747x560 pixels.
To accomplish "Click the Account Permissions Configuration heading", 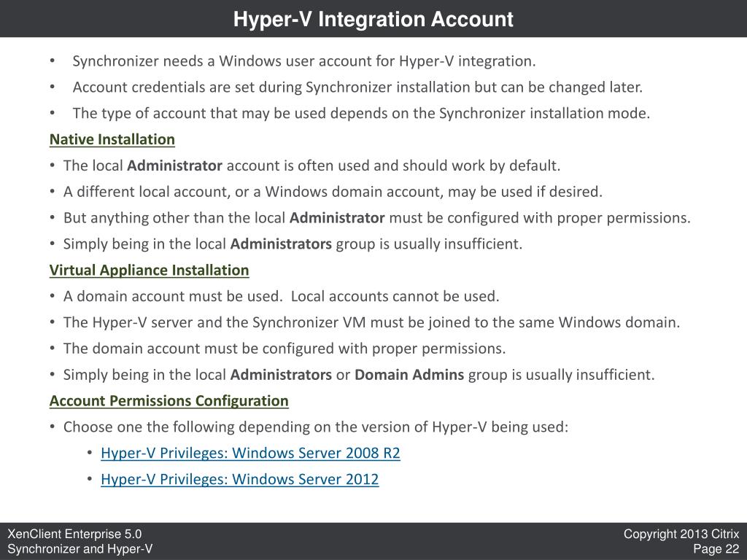I will (169, 401).
